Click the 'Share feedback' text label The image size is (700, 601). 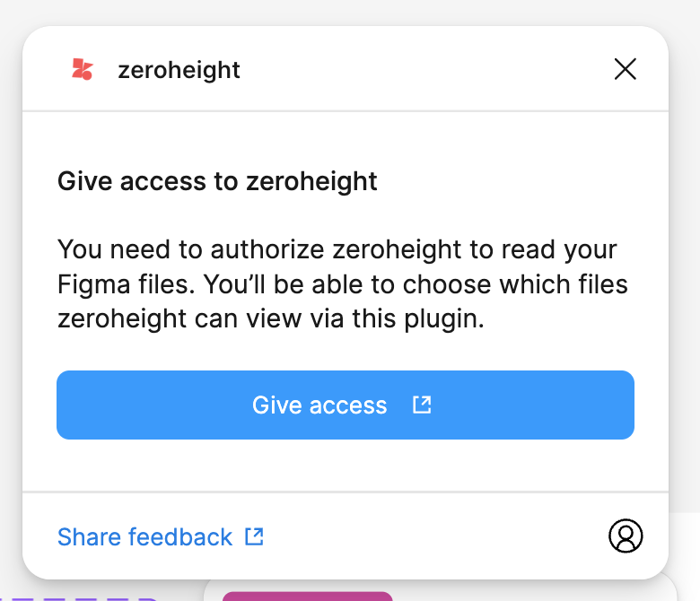[144, 537]
